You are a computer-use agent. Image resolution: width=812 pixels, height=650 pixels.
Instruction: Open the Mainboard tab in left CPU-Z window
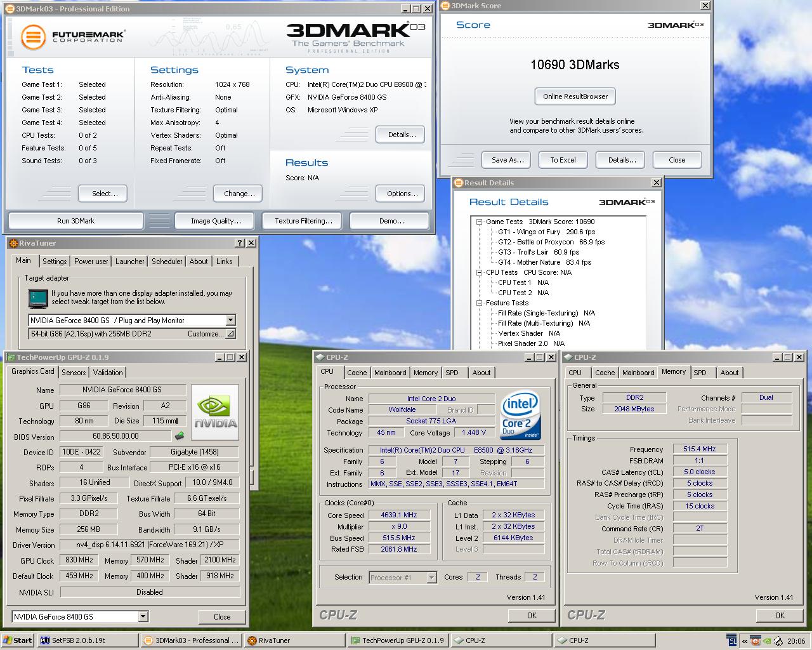point(390,373)
